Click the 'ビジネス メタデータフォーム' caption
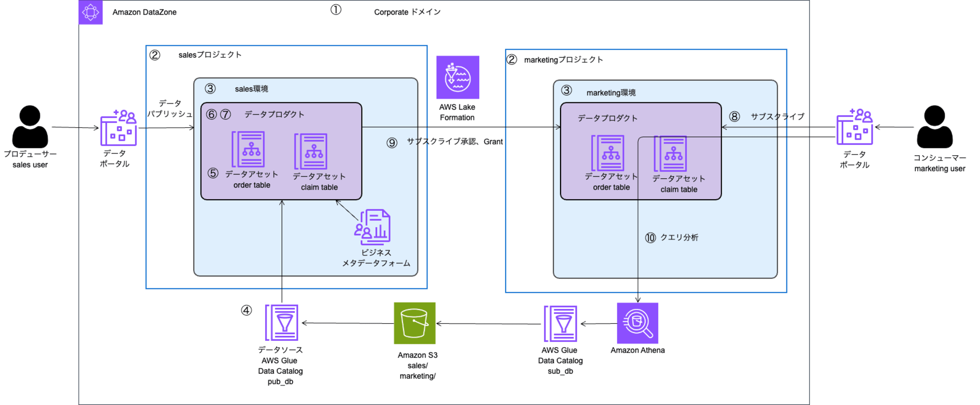 (x=376, y=258)
